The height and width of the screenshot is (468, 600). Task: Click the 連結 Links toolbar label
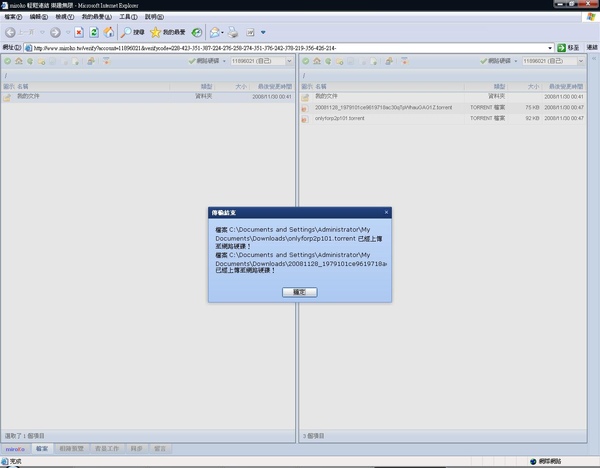tap(592, 47)
